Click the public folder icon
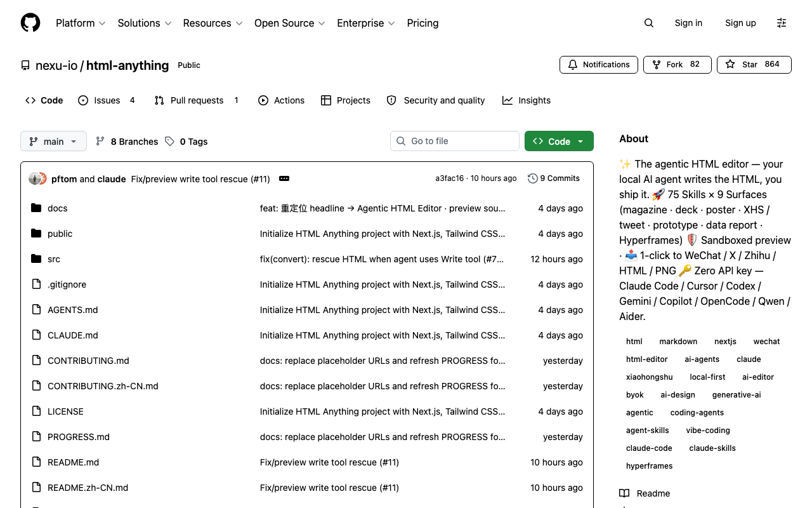Screen dimensions: 812x508 click(x=36, y=234)
